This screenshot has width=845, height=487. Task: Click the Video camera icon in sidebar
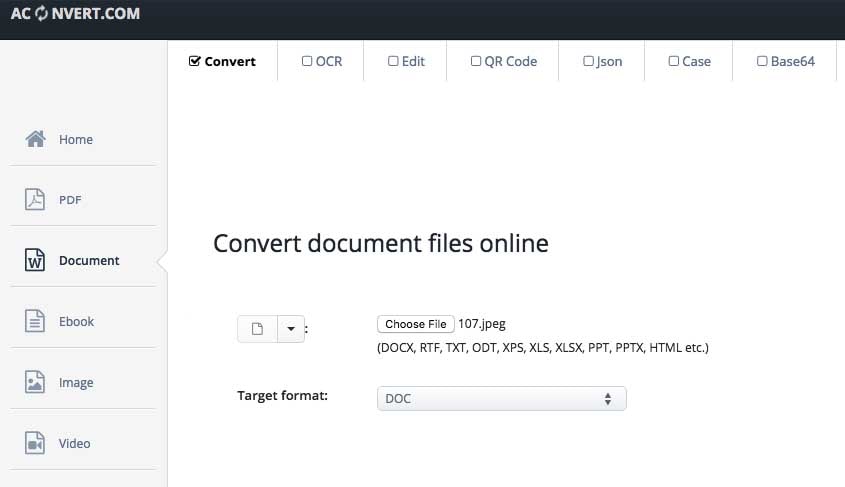click(35, 443)
